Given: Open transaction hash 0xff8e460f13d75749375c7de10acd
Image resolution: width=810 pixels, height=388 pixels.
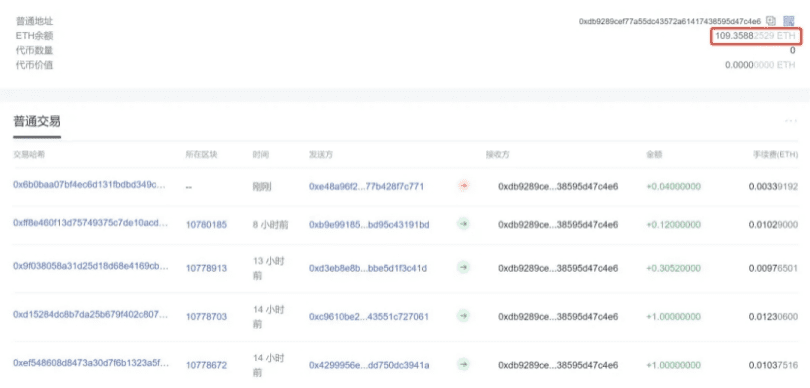Looking at the screenshot, I should [90, 223].
